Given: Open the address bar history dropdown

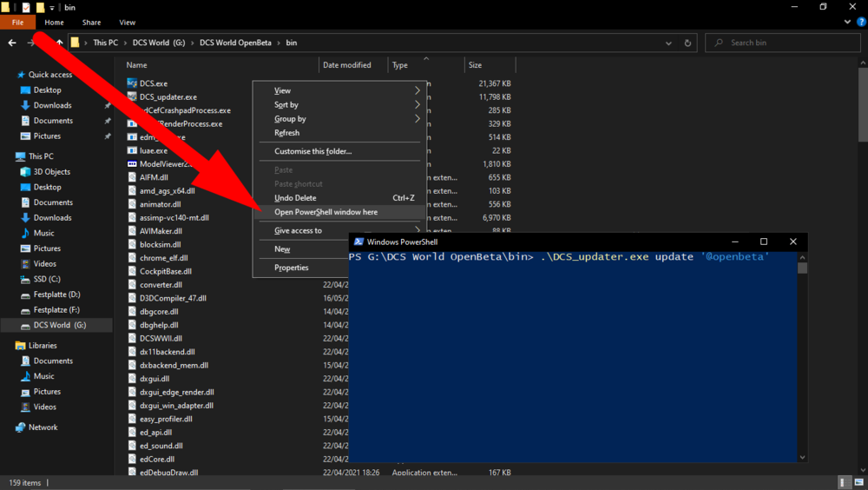Looking at the screenshot, I should coord(668,43).
